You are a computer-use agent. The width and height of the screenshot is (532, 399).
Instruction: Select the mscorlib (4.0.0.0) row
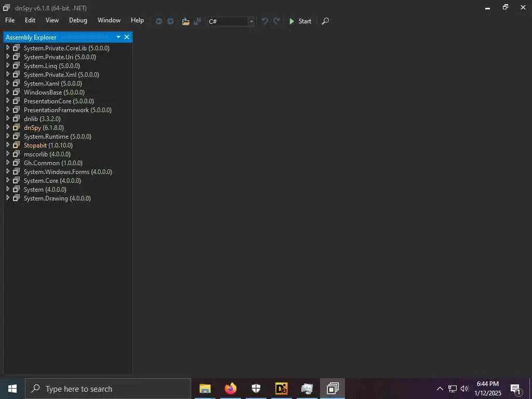click(x=68, y=154)
